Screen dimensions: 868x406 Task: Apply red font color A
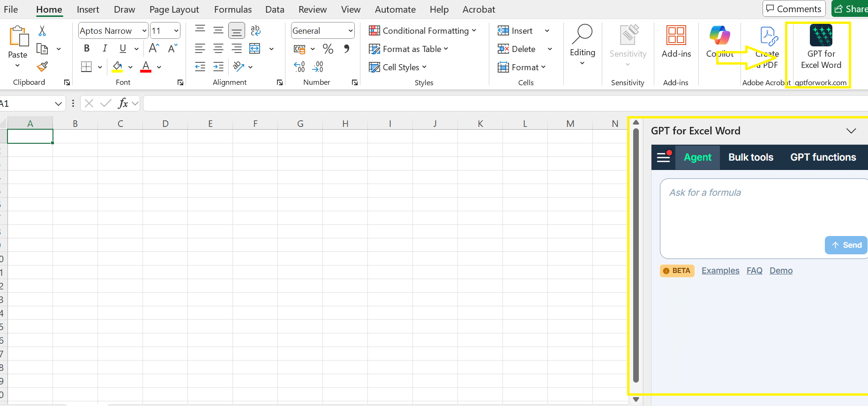(146, 67)
